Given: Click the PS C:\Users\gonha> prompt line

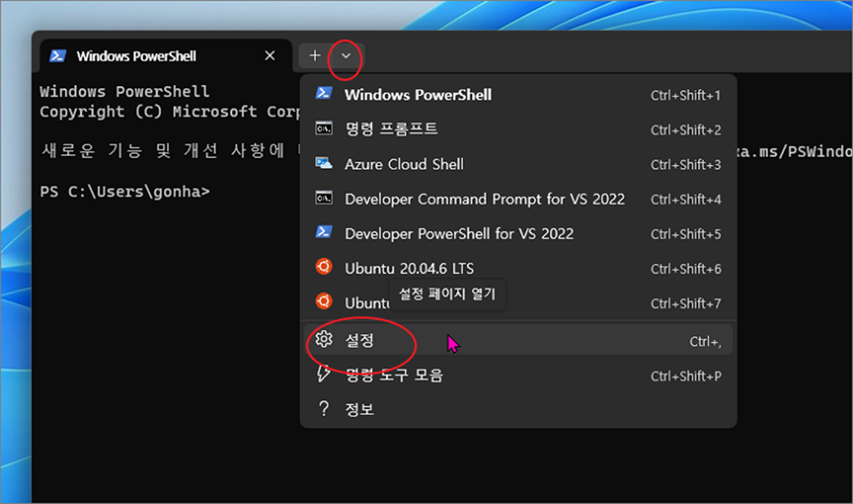Looking at the screenshot, I should click(x=125, y=192).
